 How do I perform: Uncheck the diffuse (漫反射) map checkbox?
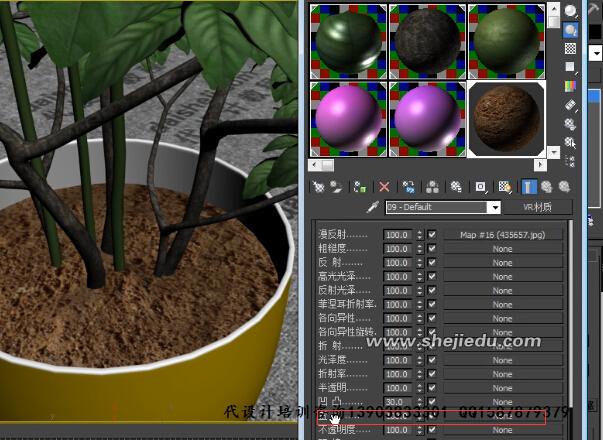432,235
